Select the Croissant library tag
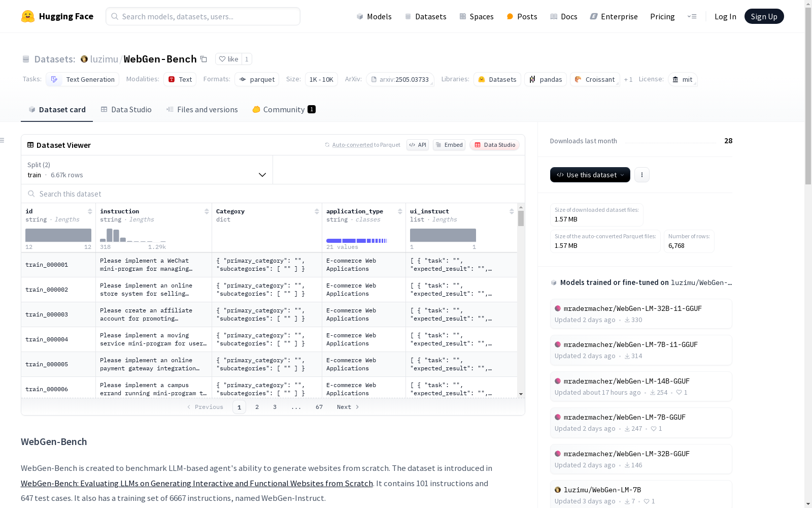This screenshot has width=812, height=508. coord(595,79)
